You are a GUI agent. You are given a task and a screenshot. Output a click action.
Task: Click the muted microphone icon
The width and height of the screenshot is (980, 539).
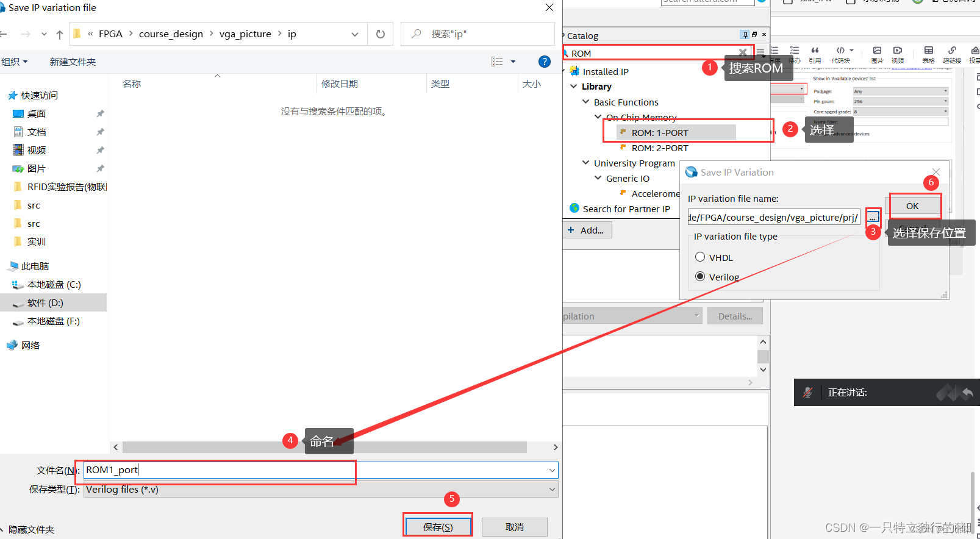click(x=807, y=393)
